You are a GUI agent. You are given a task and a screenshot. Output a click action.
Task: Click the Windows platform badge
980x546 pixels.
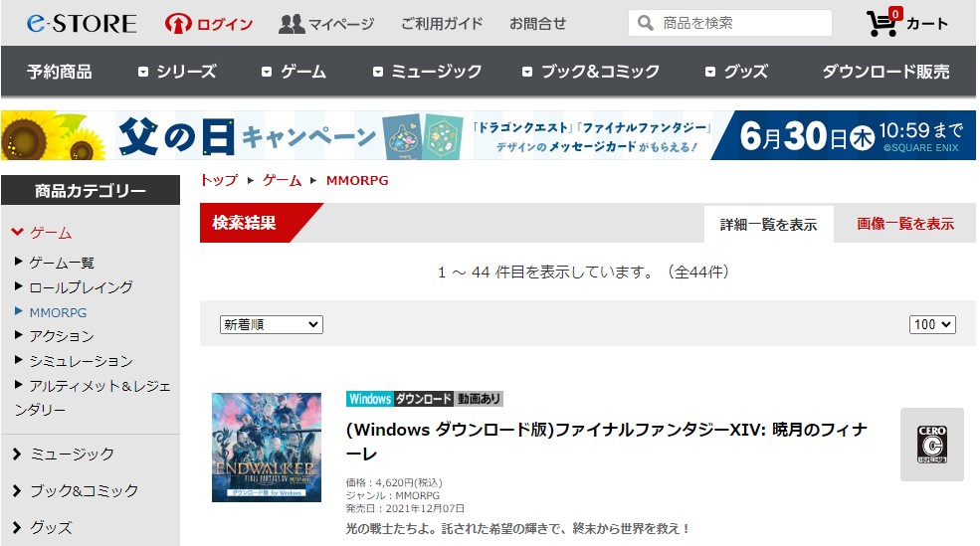click(370, 399)
